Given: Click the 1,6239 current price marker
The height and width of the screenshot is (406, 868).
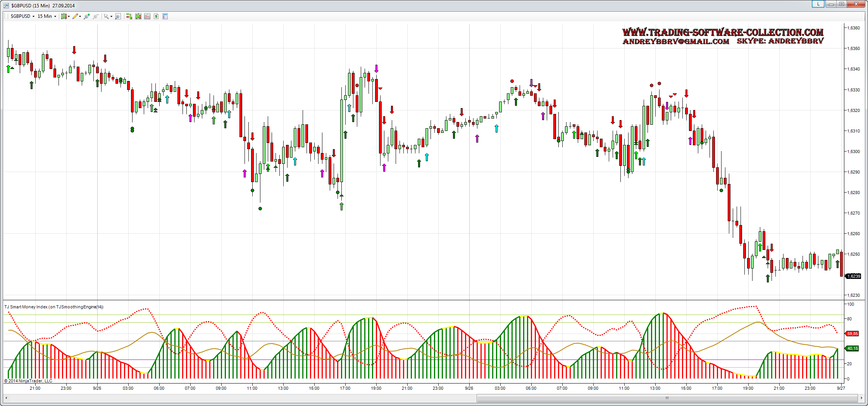Looking at the screenshot, I should coord(854,276).
